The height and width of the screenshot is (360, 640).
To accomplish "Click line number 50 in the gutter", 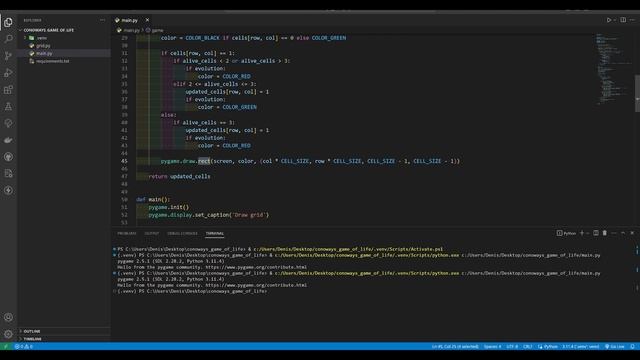I will [x=124, y=200].
